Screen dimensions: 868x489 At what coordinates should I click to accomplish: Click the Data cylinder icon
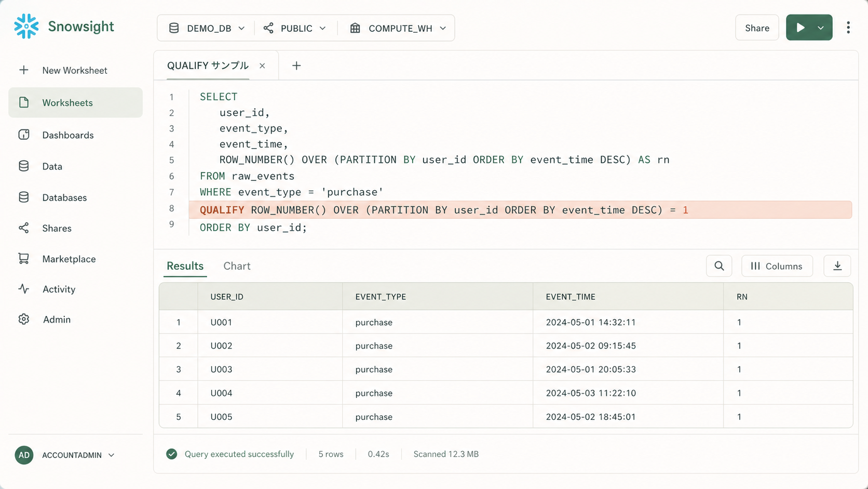tap(24, 166)
